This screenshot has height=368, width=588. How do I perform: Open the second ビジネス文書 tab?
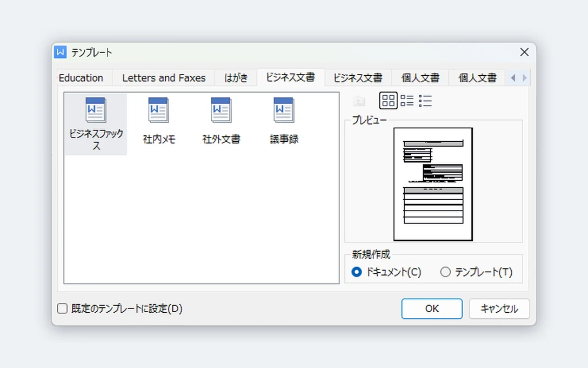(358, 78)
